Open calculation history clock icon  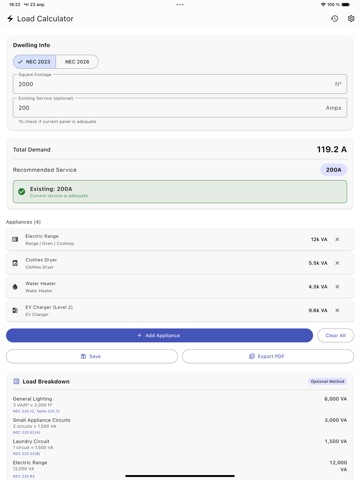335,19
